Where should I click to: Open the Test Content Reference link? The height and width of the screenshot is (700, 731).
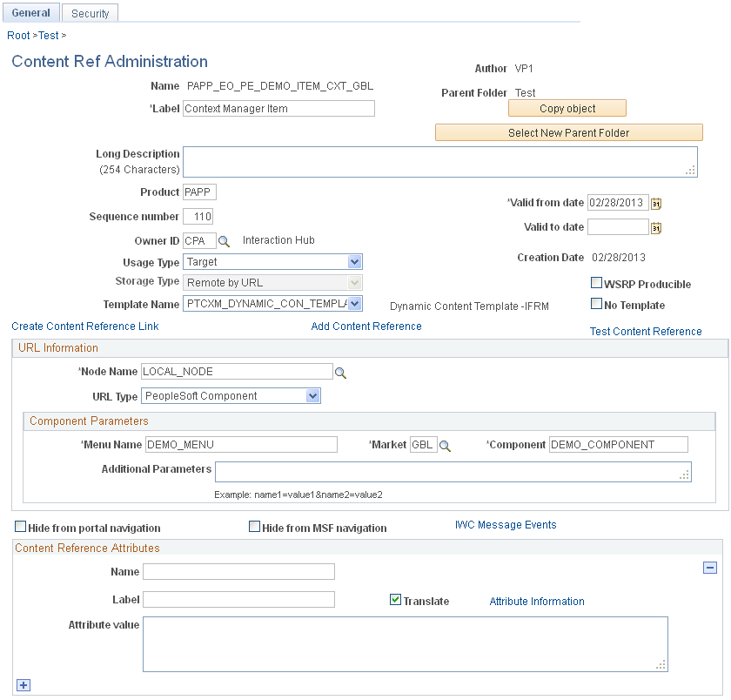646,331
